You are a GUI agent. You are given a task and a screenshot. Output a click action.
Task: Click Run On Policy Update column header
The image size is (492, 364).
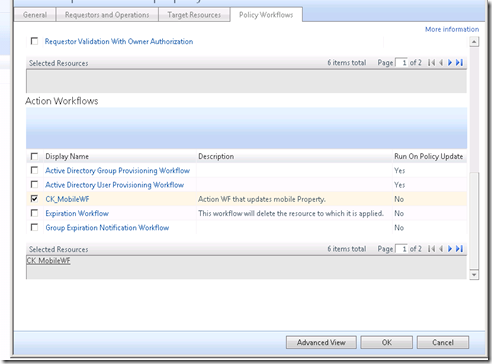pyautogui.click(x=429, y=156)
